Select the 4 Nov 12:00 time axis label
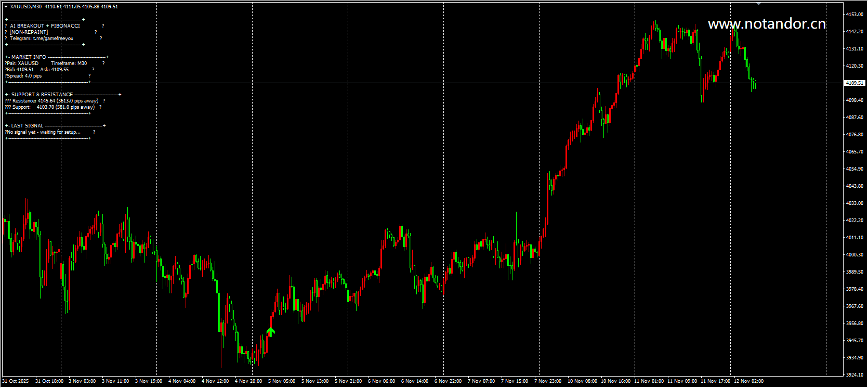This screenshot has width=868, height=388. tap(215, 381)
